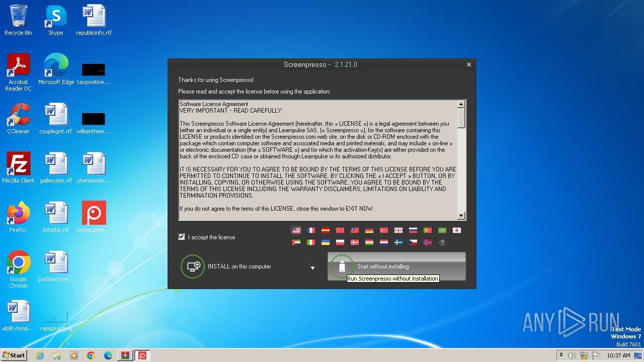Open the Windows Start menu
Screen dimensions: 644x362
[14, 355]
